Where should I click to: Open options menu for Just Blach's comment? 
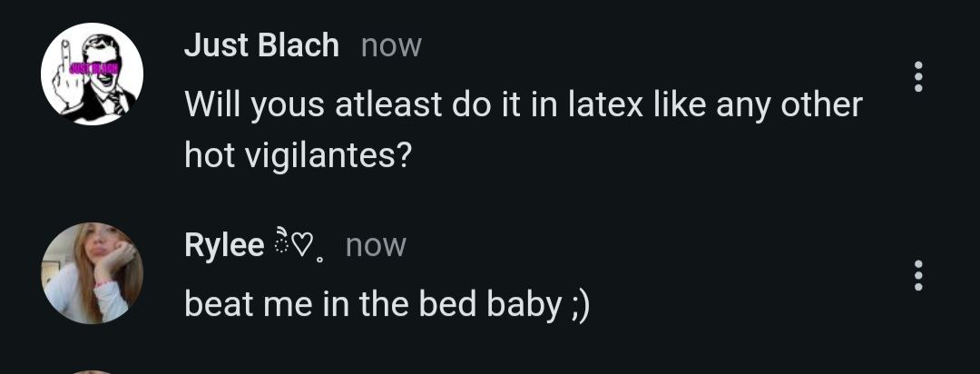[918, 77]
